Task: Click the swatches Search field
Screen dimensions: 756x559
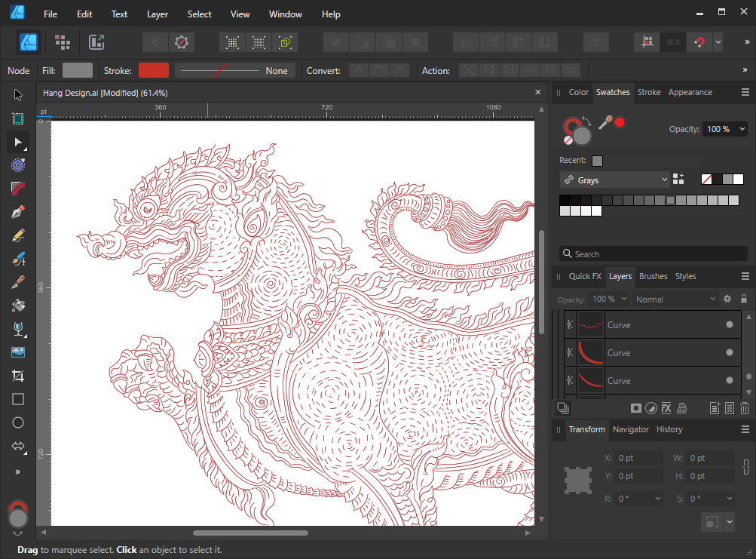Action: pos(652,254)
